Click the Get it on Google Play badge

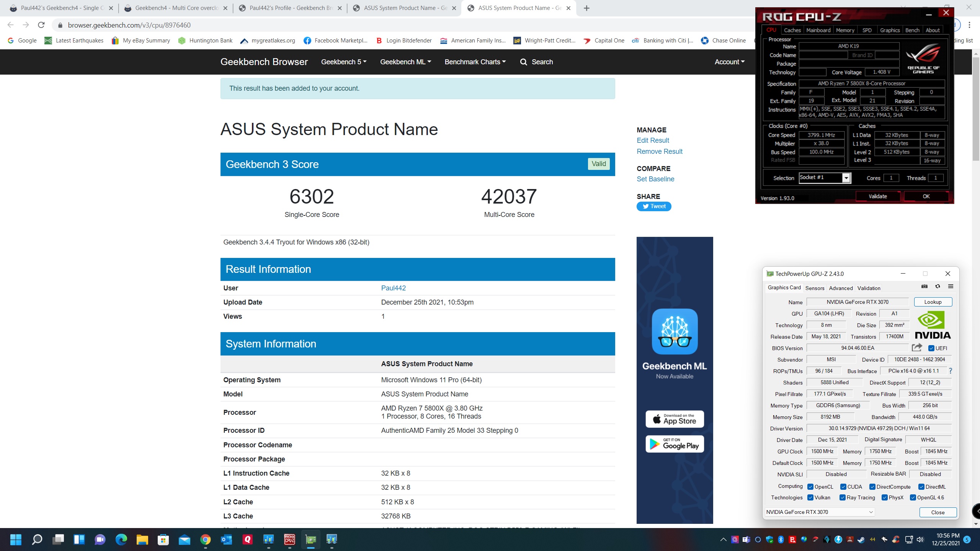click(x=675, y=444)
